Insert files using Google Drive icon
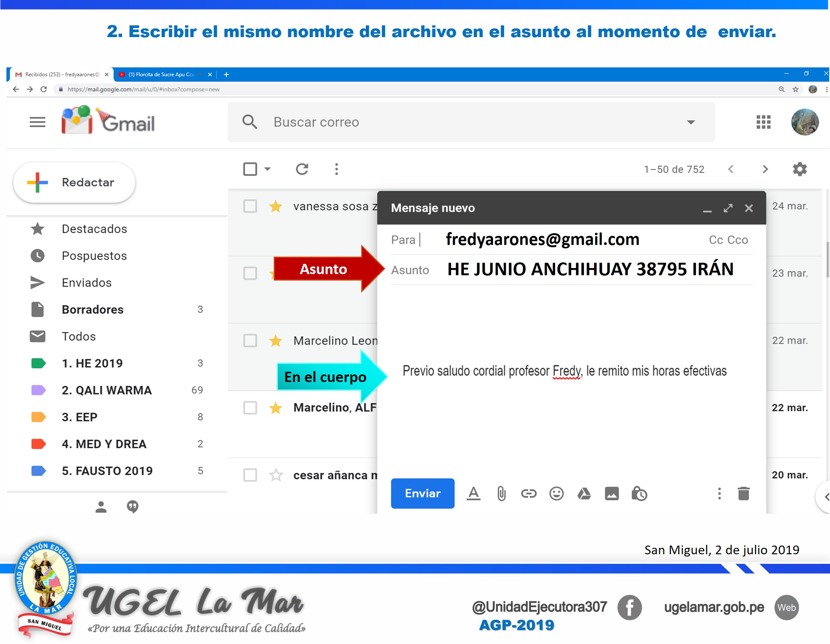The image size is (830, 644). [584, 494]
